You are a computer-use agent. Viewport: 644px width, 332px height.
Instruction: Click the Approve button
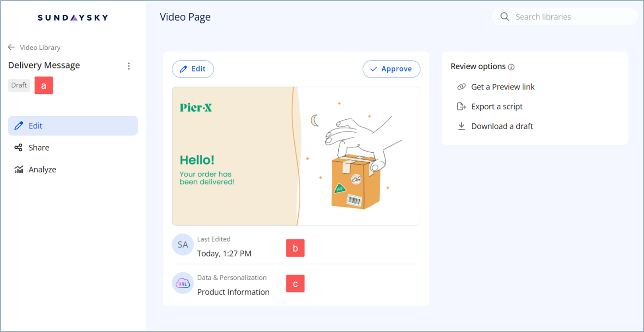click(391, 69)
